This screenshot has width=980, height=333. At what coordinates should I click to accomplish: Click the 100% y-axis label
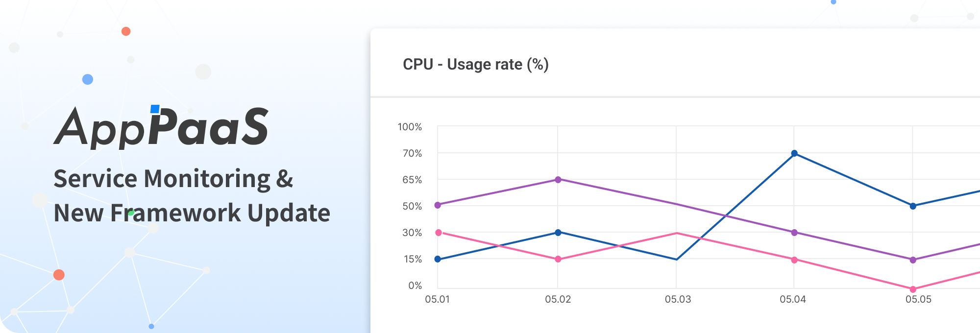coord(410,127)
